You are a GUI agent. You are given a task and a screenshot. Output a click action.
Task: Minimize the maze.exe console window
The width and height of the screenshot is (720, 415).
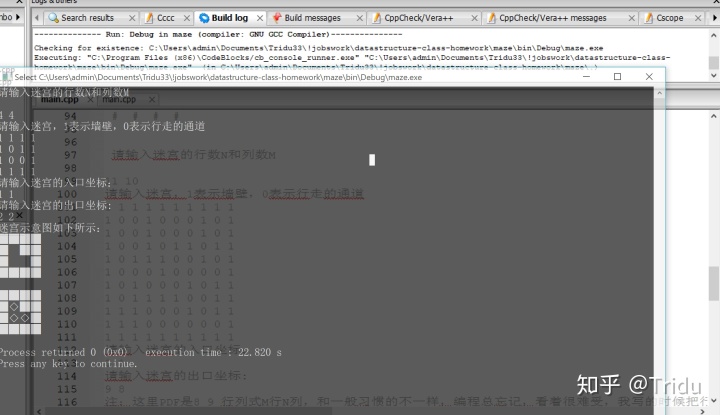pos(586,77)
